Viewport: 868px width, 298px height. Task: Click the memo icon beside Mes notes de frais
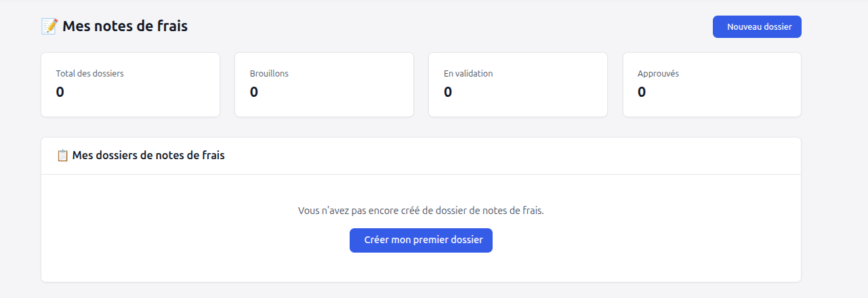pos(49,26)
